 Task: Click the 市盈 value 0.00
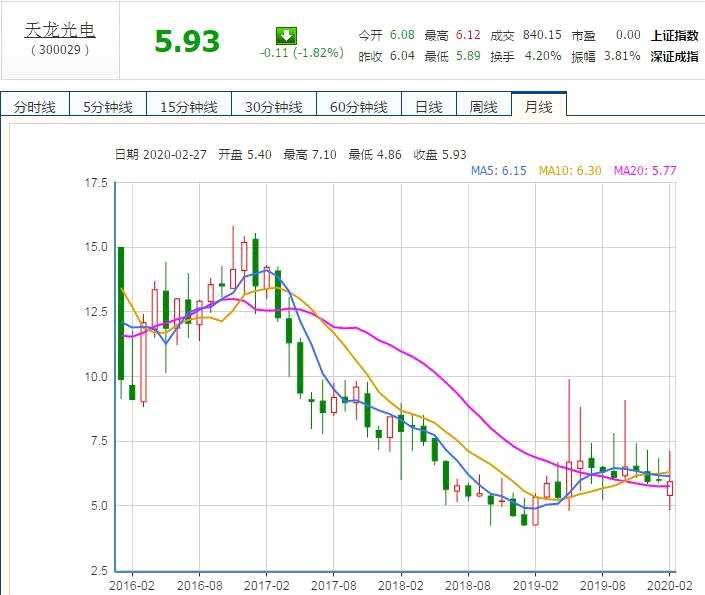click(628, 35)
